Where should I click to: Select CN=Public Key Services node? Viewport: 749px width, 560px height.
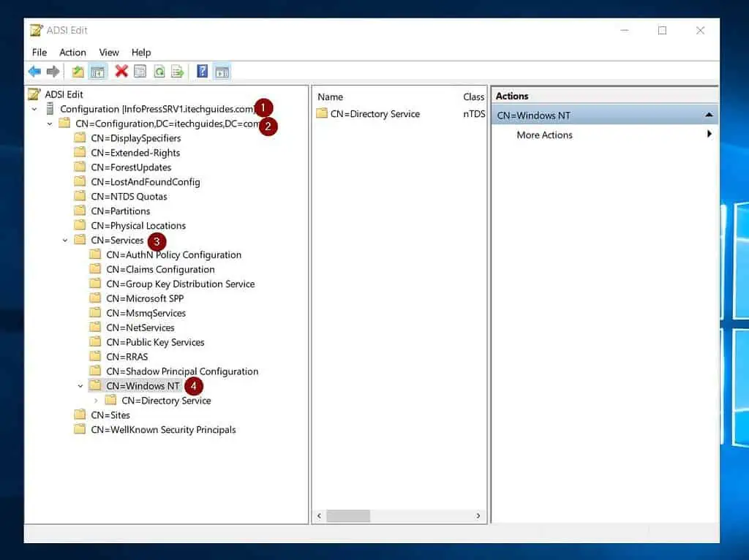click(155, 342)
